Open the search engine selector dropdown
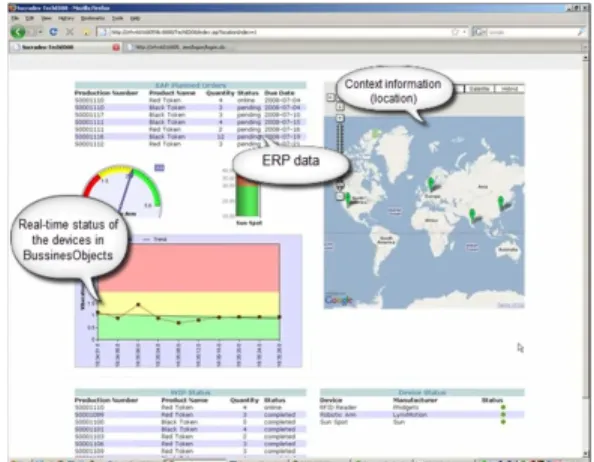This screenshot has width=594, height=462. coord(479,32)
